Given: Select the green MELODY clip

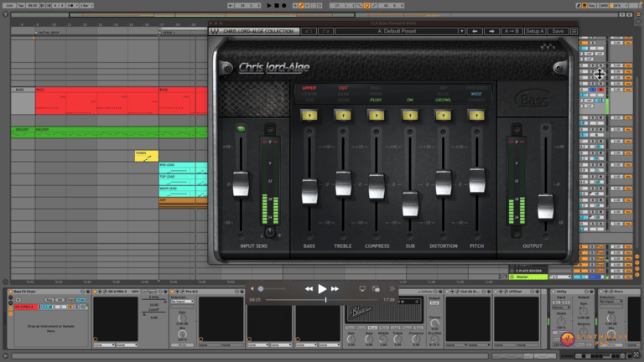Looking at the screenshot, I should point(121,132).
